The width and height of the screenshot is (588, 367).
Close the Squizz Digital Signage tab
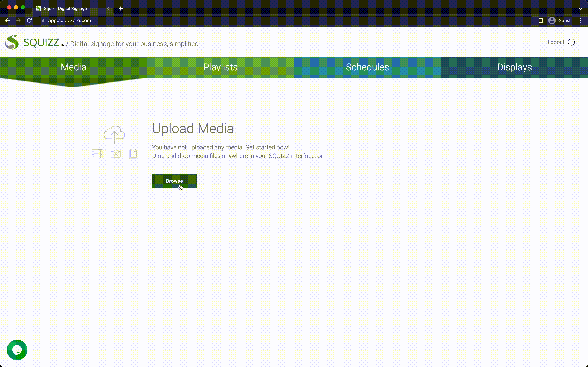108,9
